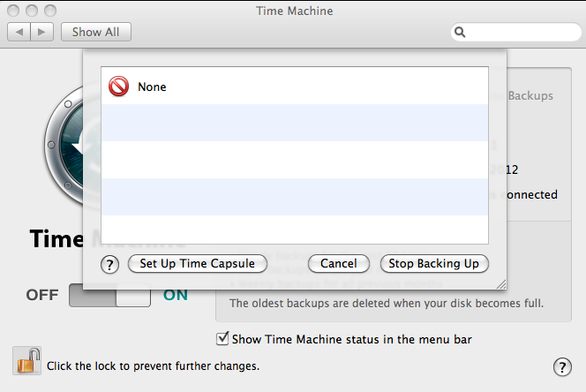Uncheck Show Time Machine status in menu bar
This screenshot has width=586, height=392.
(222, 338)
